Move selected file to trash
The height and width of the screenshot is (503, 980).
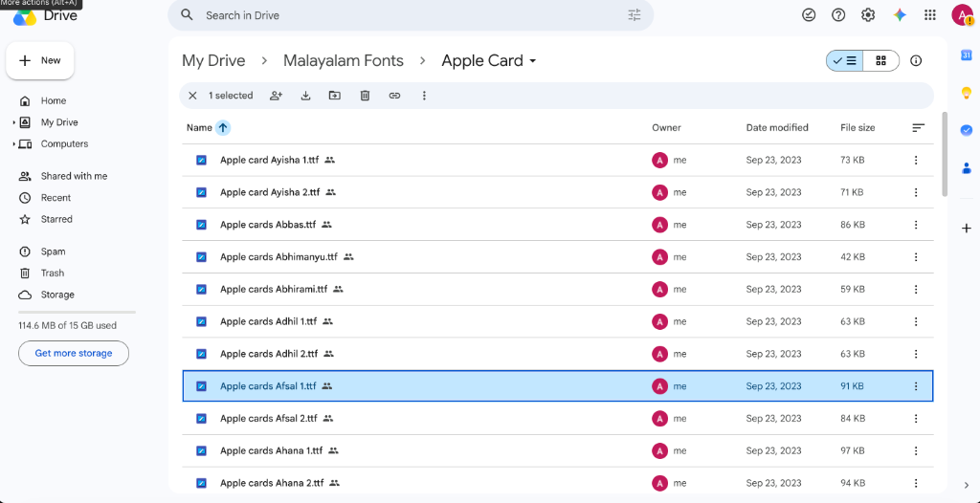[365, 96]
